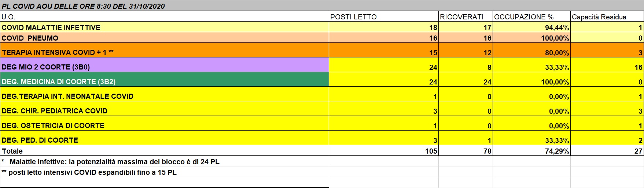Select the TERAPIA INTENSIVA COVID orange cell

point(58,52)
